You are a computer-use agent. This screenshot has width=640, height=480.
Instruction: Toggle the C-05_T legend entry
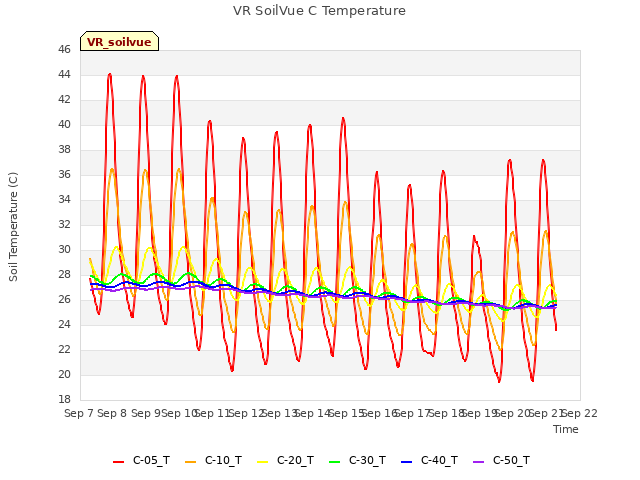[x=141, y=461]
